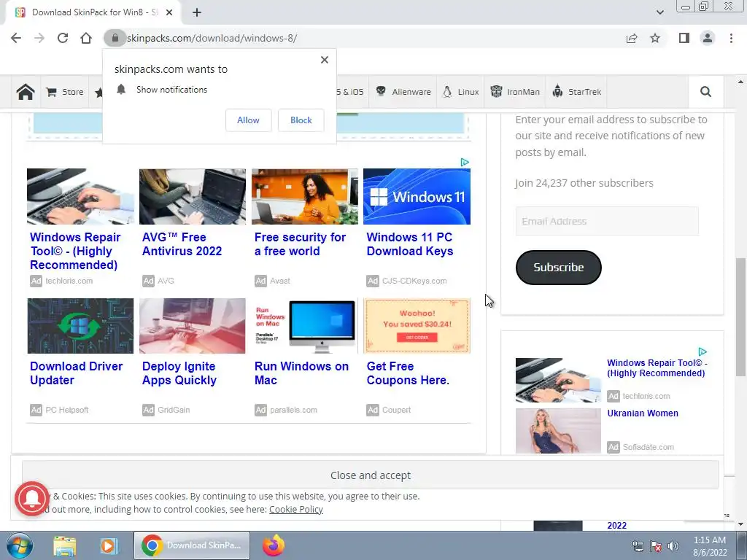Share this page icon
Screen dimensions: 747x560
[x=632, y=38]
